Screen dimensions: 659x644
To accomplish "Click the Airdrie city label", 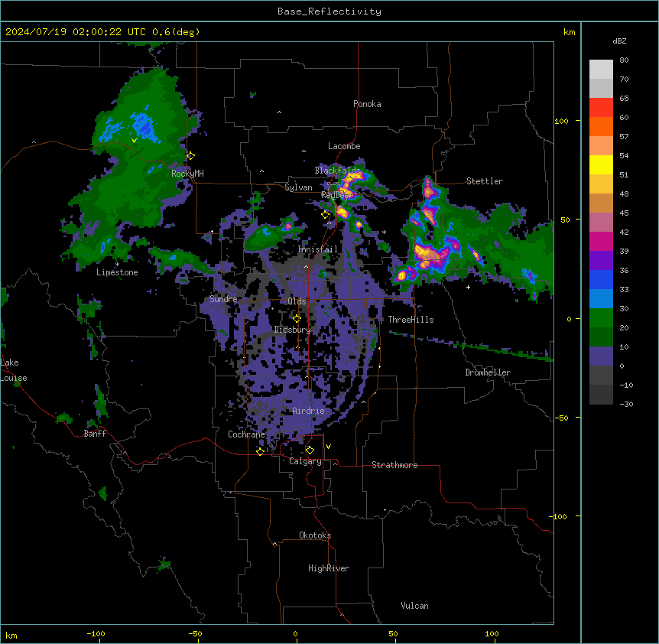I will coord(309,411).
